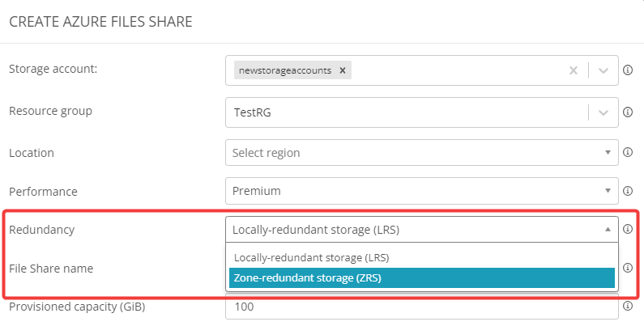Expand the Storage account dropdown chevron
This screenshot has width=644, height=326.
[603, 70]
